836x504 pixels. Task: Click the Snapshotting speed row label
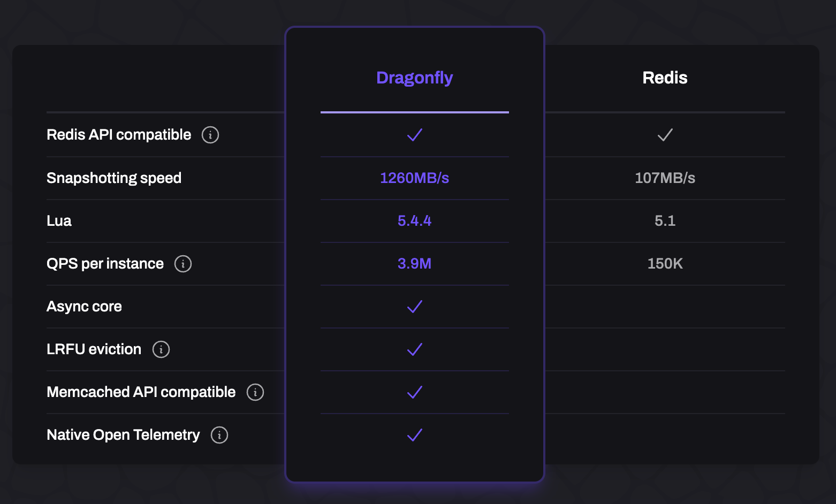(x=114, y=178)
